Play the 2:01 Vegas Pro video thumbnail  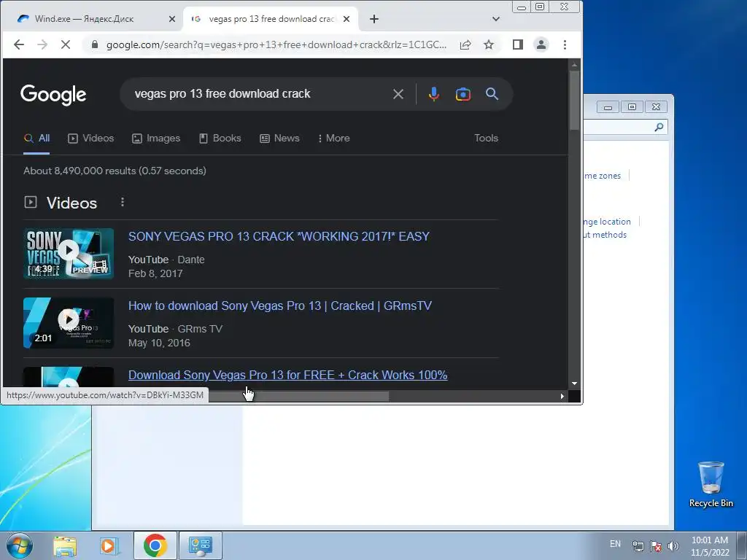coord(69,323)
